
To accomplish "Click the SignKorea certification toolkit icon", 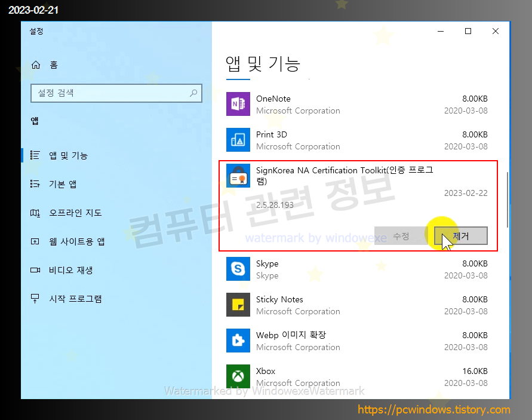I will [238, 176].
